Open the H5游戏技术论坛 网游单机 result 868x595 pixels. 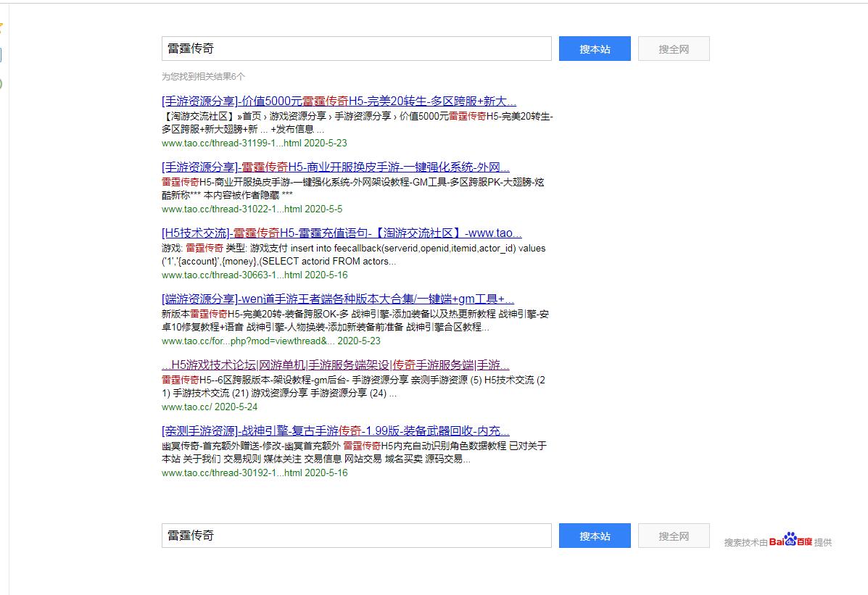click(x=335, y=365)
